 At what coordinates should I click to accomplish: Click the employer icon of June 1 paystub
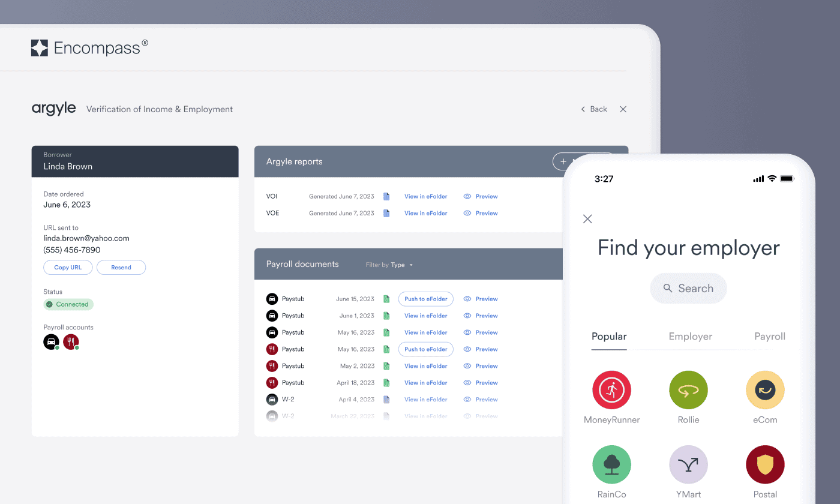click(272, 316)
